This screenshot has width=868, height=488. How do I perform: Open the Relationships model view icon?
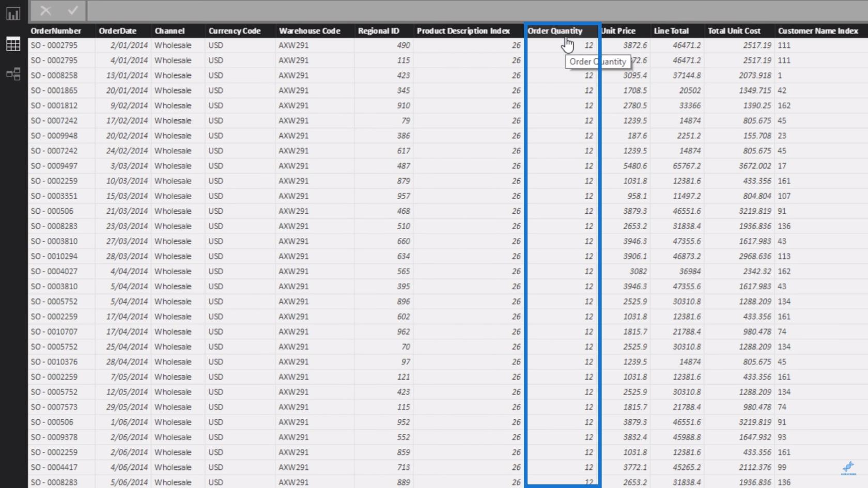coord(13,74)
